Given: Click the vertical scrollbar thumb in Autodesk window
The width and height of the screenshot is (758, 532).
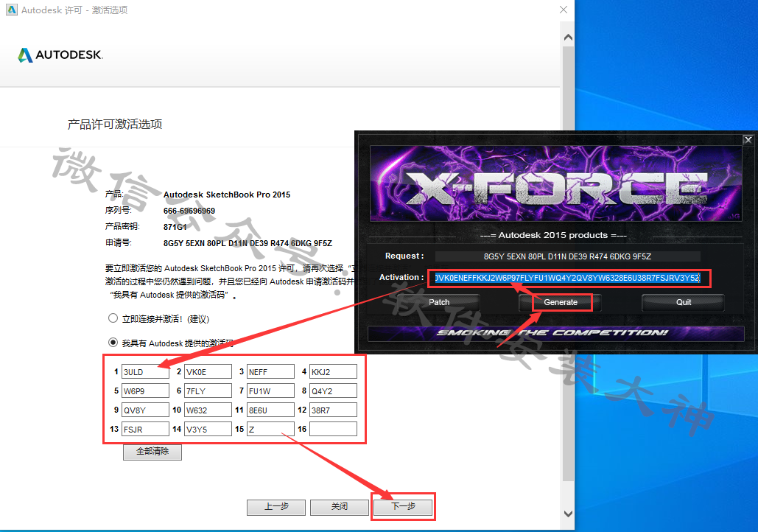Looking at the screenshot, I should [569, 264].
